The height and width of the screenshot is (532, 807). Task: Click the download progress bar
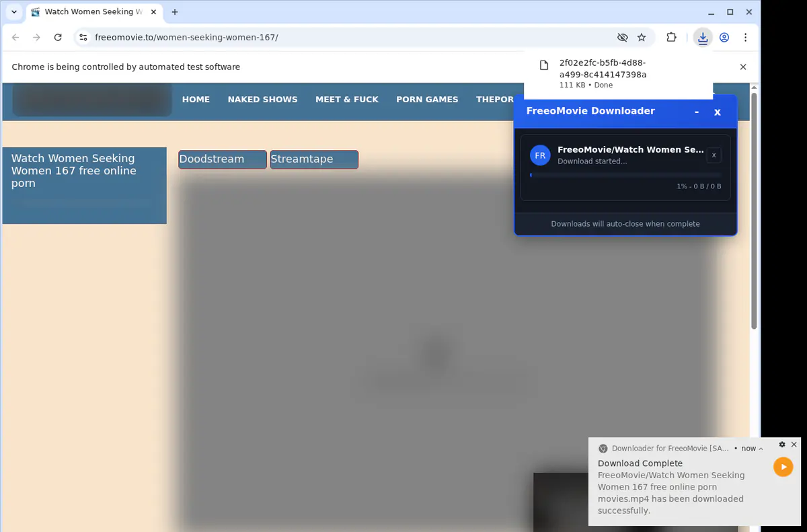625,175
